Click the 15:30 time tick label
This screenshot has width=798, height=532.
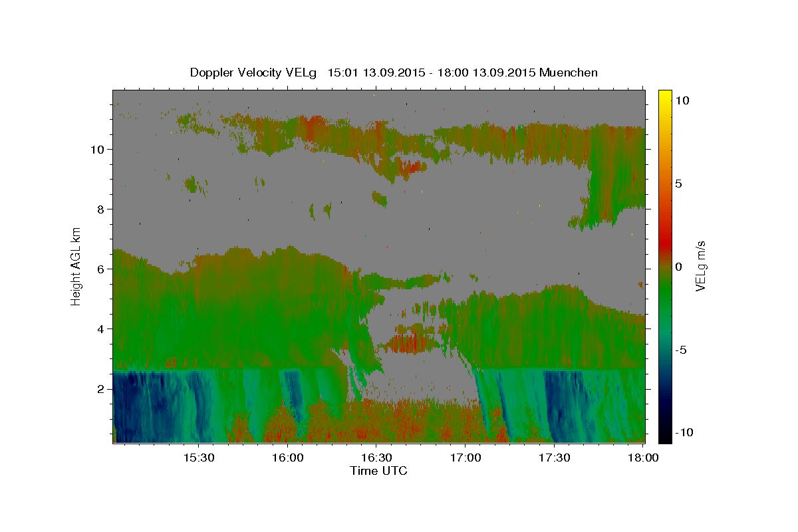pos(198,458)
